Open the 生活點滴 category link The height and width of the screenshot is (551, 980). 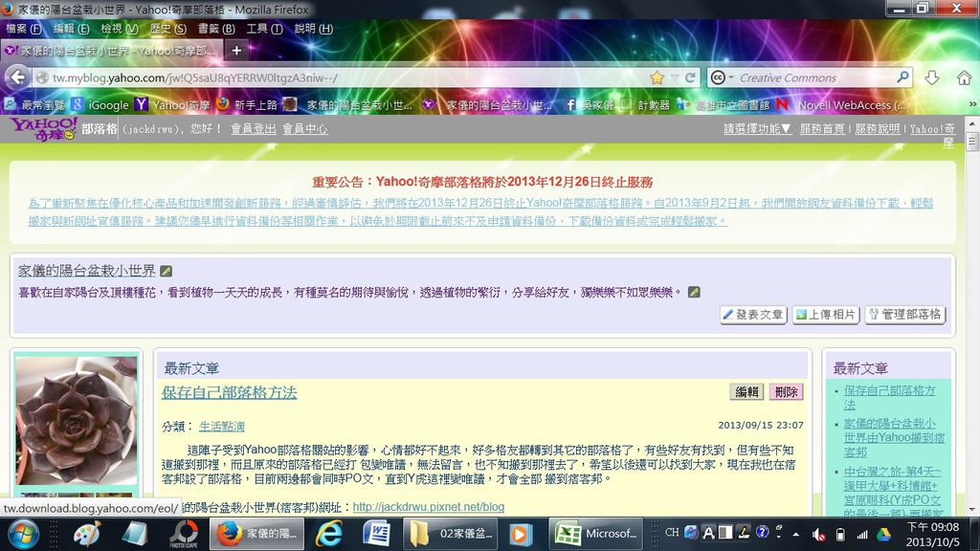(222, 426)
